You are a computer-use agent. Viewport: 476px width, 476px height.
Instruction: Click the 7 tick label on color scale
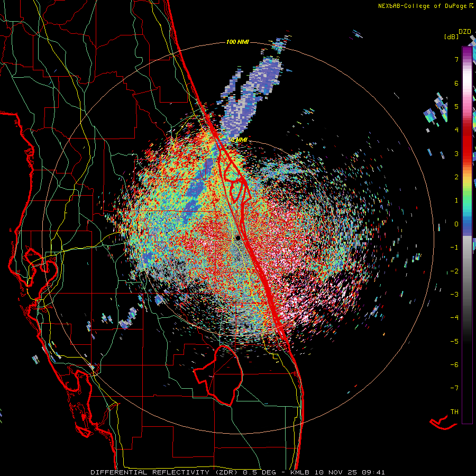456,59
